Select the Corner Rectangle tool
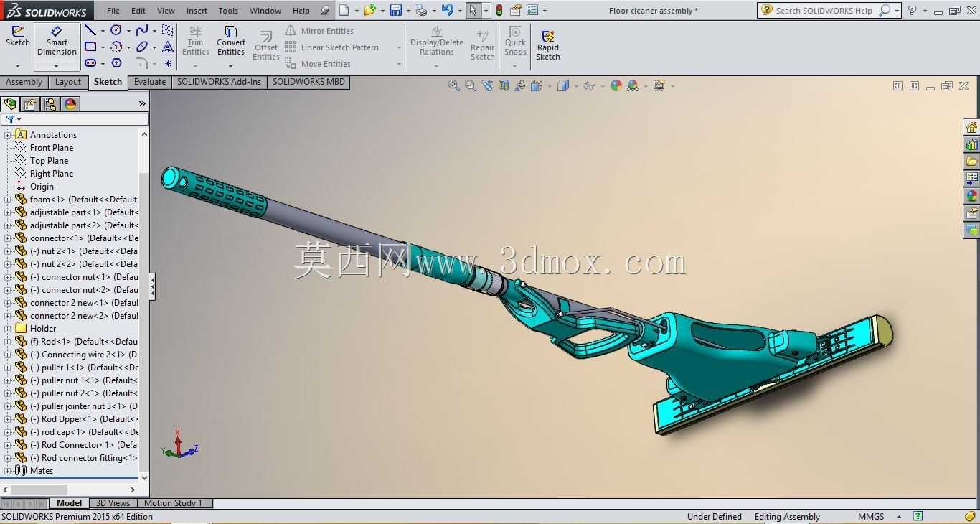Image resolution: width=980 pixels, height=524 pixels. [90, 47]
